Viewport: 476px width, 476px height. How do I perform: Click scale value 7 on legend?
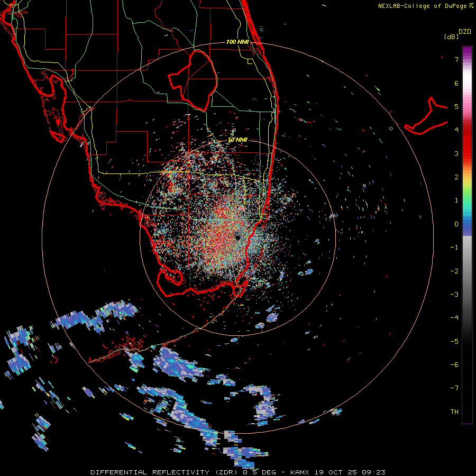pos(456,59)
